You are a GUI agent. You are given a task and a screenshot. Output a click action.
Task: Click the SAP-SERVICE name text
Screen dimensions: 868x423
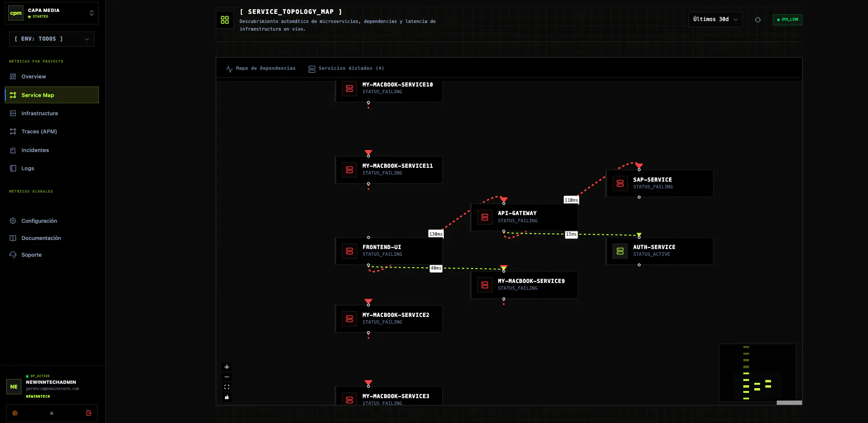pyautogui.click(x=653, y=180)
